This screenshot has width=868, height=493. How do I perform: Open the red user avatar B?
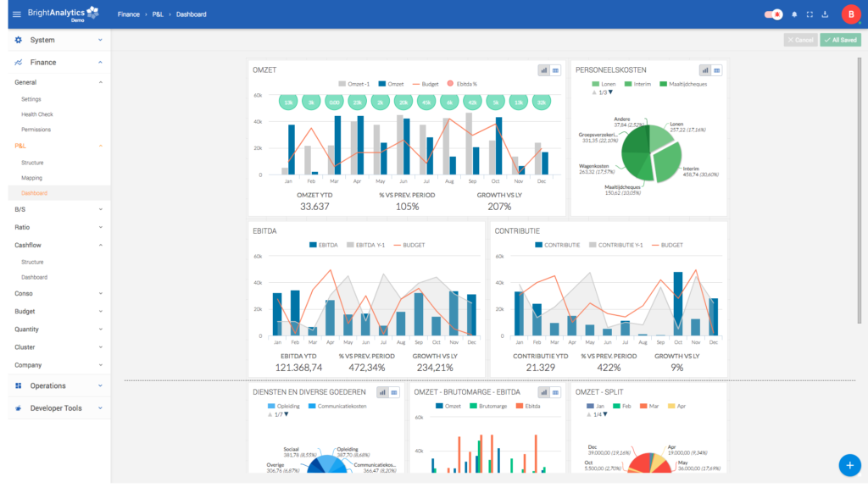point(850,14)
